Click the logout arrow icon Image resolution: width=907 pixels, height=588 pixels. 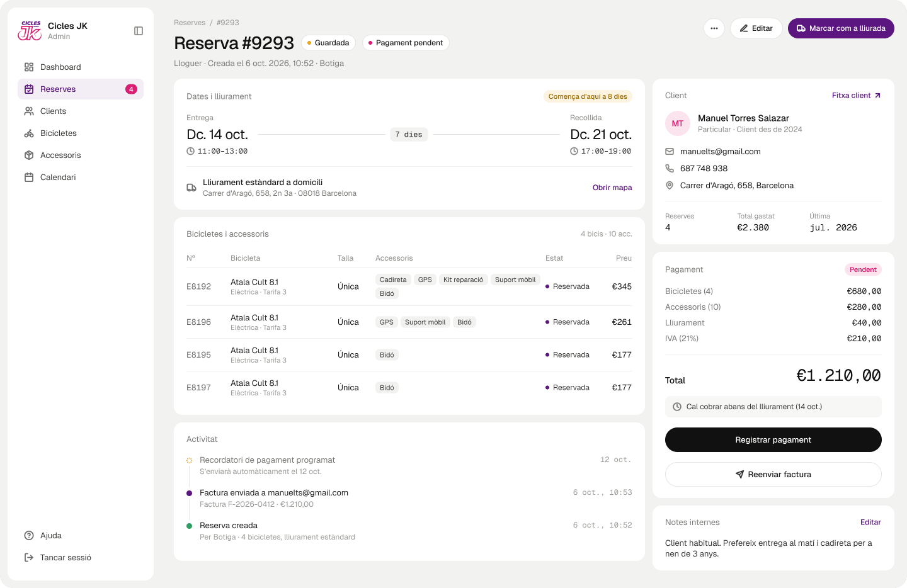click(29, 558)
